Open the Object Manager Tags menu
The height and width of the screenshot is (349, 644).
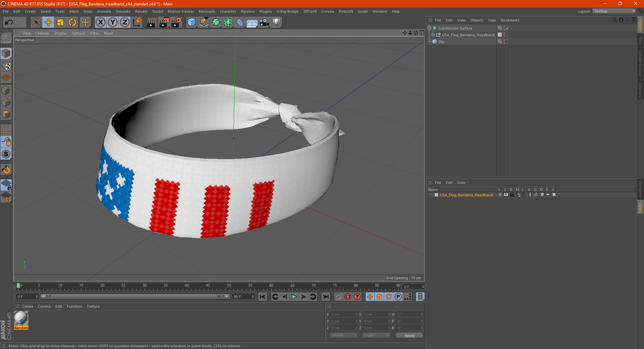pos(492,20)
